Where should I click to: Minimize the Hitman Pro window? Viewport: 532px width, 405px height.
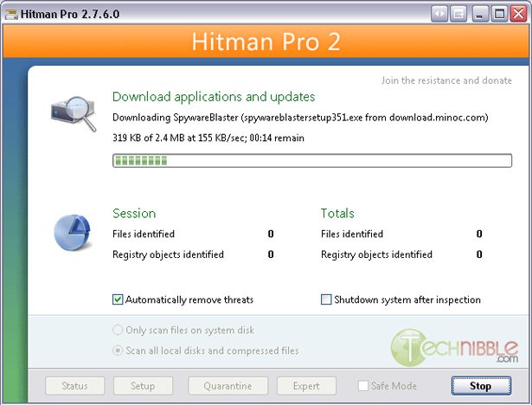(480, 14)
